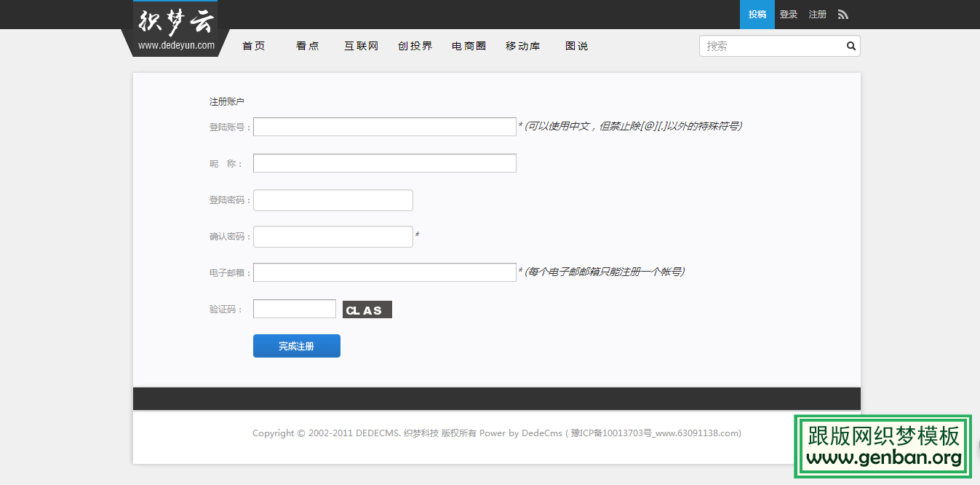The width and height of the screenshot is (980, 485).
Task: Click the orange 投稿 button
Action: pyautogui.click(x=757, y=15)
